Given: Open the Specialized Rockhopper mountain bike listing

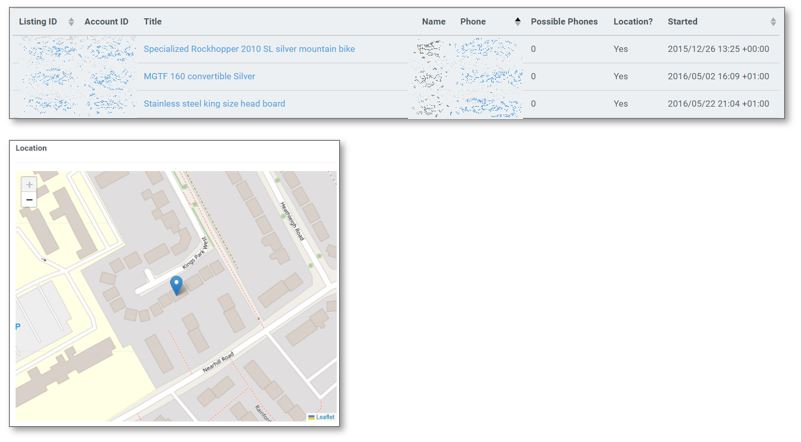Looking at the screenshot, I should 249,49.
